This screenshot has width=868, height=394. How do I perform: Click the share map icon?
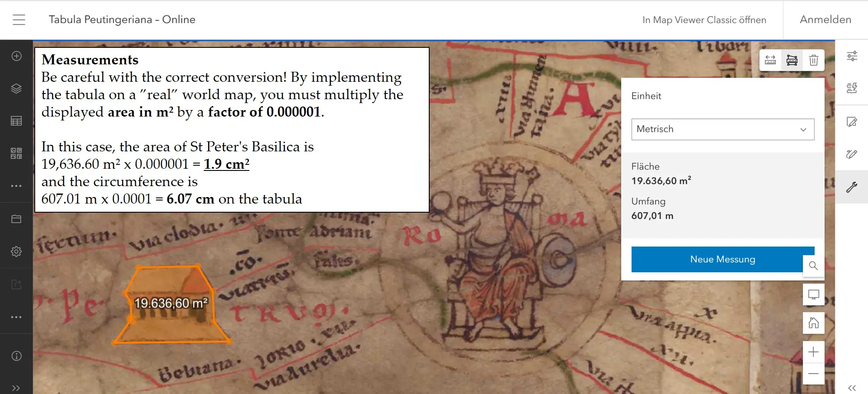(x=17, y=284)
